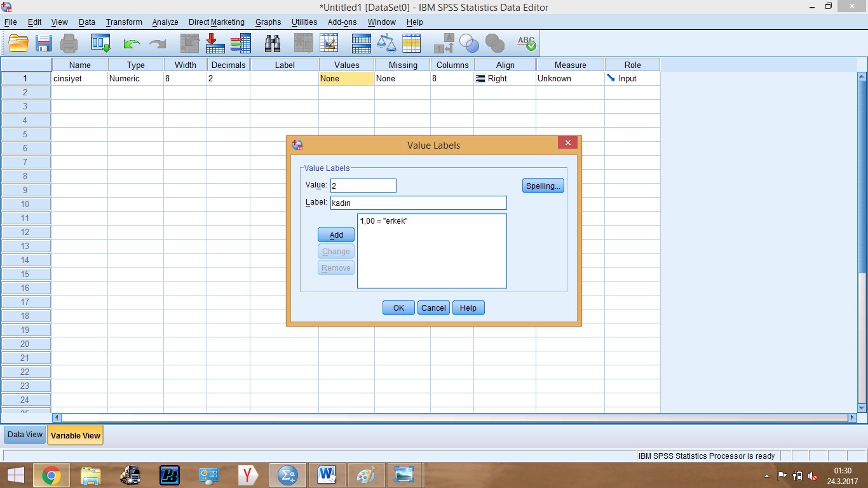Click the vertical scrollbar down arrow

[862, 408]
